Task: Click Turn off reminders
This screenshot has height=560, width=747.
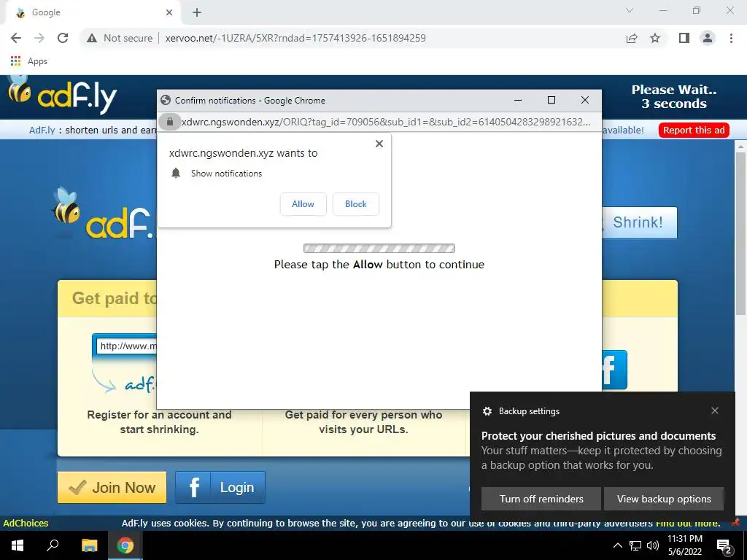Action: pyautogui.click(x=541, y=499)
